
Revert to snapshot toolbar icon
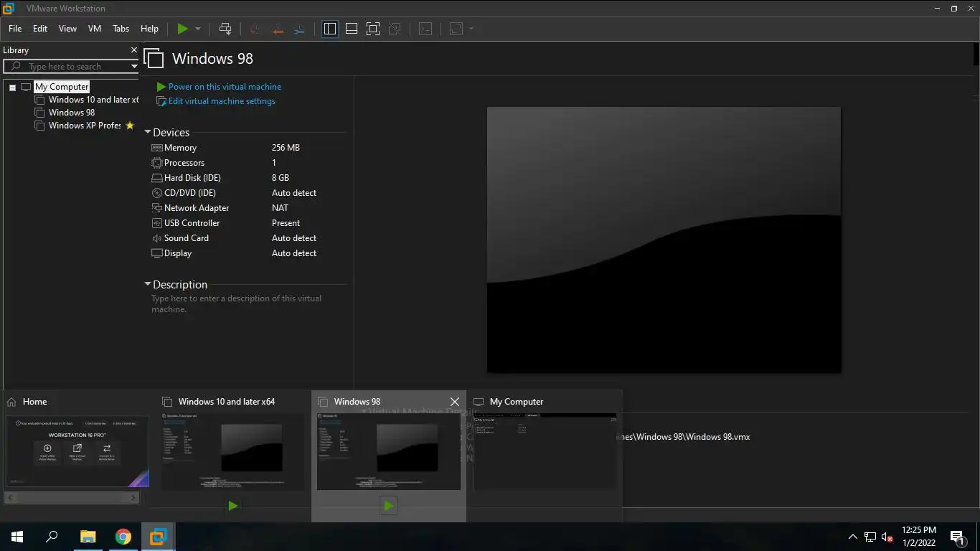tap(277, 29)
